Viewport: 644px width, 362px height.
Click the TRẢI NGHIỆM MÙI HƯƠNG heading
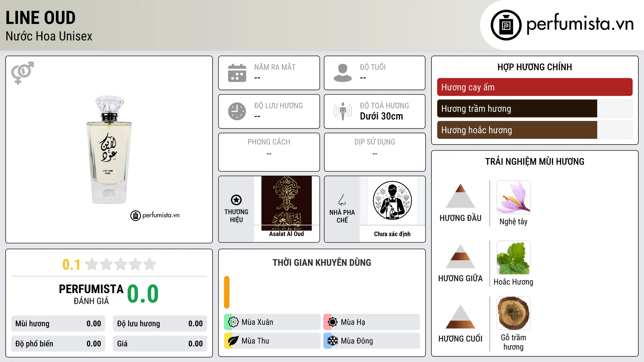tap(535, 162)
